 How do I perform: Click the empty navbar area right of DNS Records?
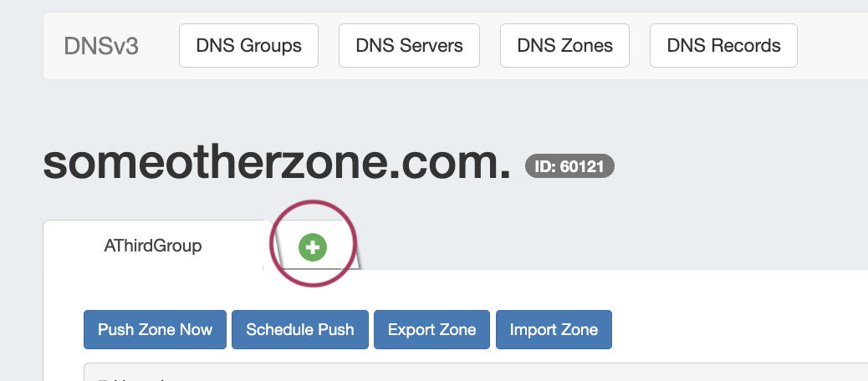pyautogui.click(x=832, y=46)
